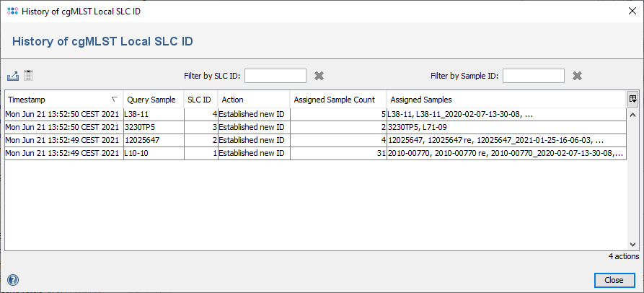Click the application icon in title bar
Image resolution: width=644 pixels, height=293 pixels.
click(x=12, y=12)
